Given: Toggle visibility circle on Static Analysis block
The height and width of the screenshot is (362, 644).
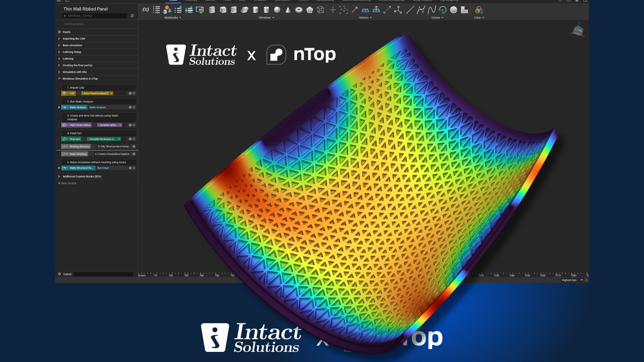Looking at the screenshot, I should click(x=134, y=107).
